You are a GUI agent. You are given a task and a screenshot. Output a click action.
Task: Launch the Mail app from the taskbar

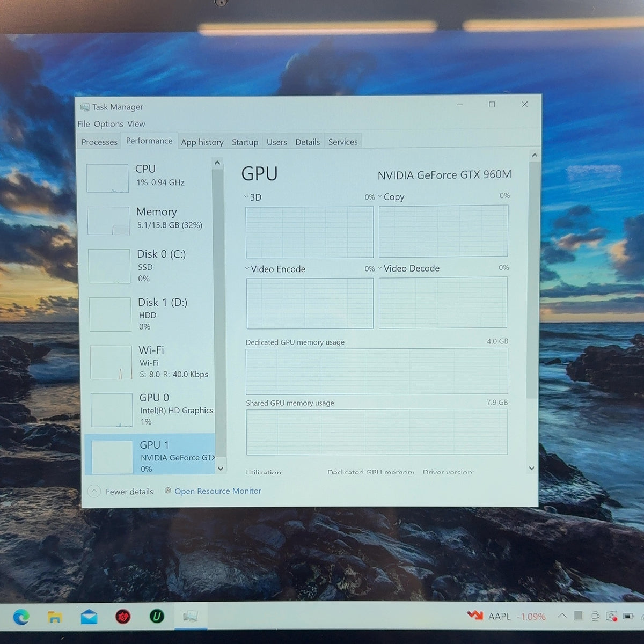tap(89, 617)
